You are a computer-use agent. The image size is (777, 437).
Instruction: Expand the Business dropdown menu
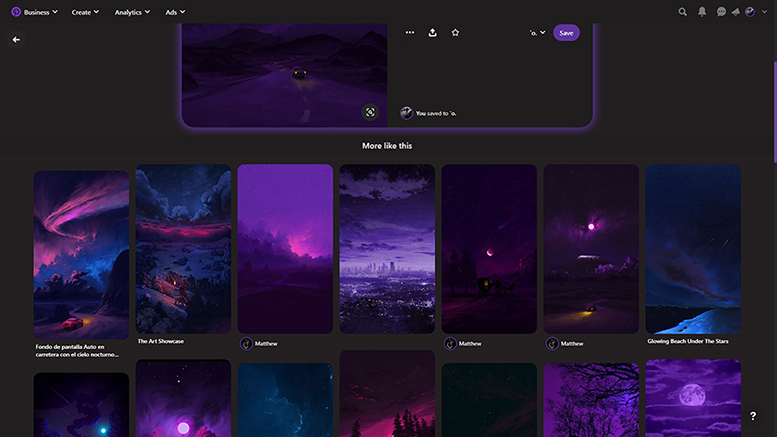(x=40, y=12)
